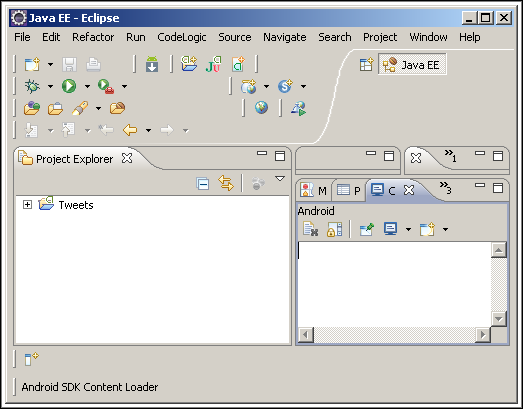This screenshot has width=523, height=409.
Task: Click the Previous Annotation toolbar icon
Action: [x=68, y=130]
